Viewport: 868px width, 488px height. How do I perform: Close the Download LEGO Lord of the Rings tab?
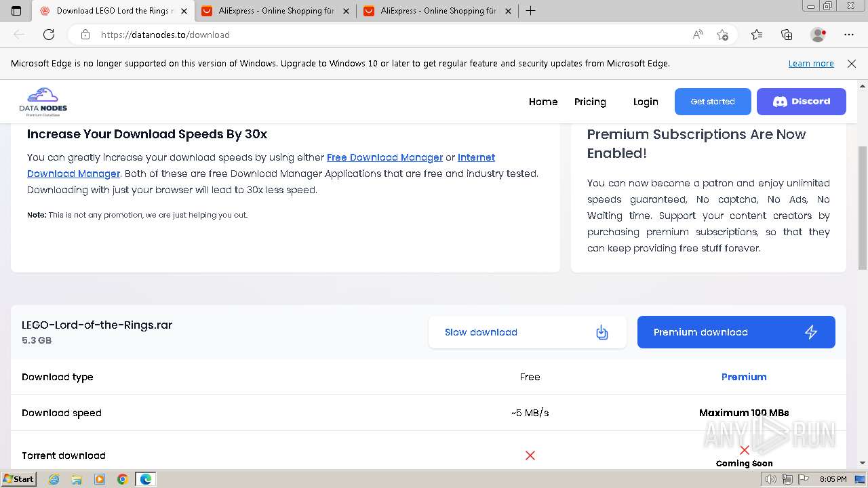pyautogui.click(x=184, y=11)
